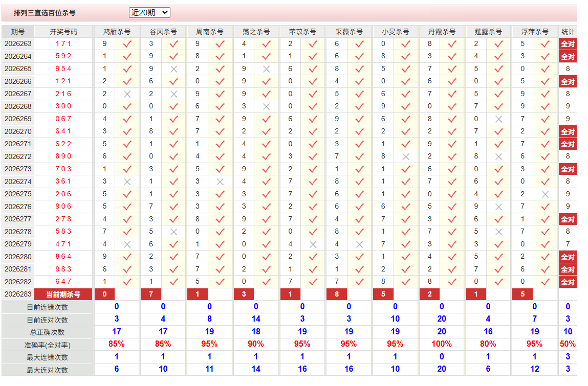
Task: Click the red current kill number 7 under 谷风杀号
Action: coord(151,294)
